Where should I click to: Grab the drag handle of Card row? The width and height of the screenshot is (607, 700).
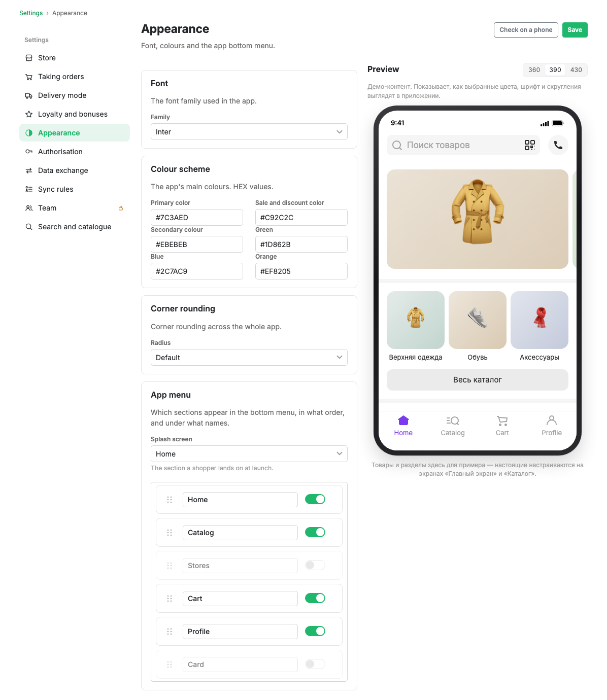click(x=170, y=664)
